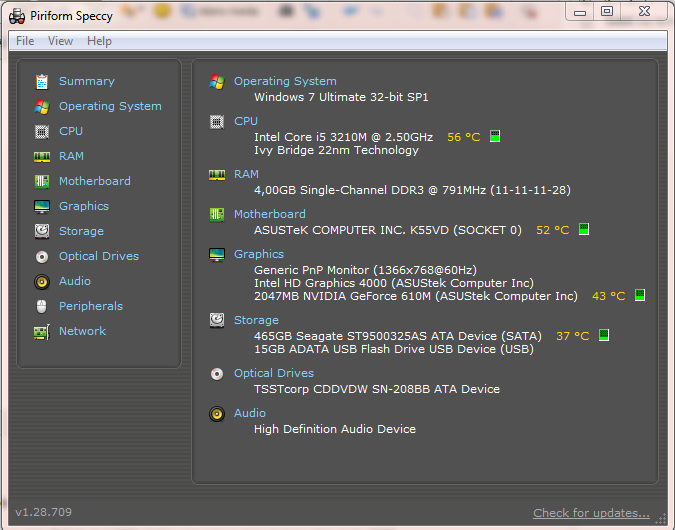Image resolution: width=675 pixels, height=530 pixels.
Task: Click the CPU temperature green indicator
Action: [495, 136]
